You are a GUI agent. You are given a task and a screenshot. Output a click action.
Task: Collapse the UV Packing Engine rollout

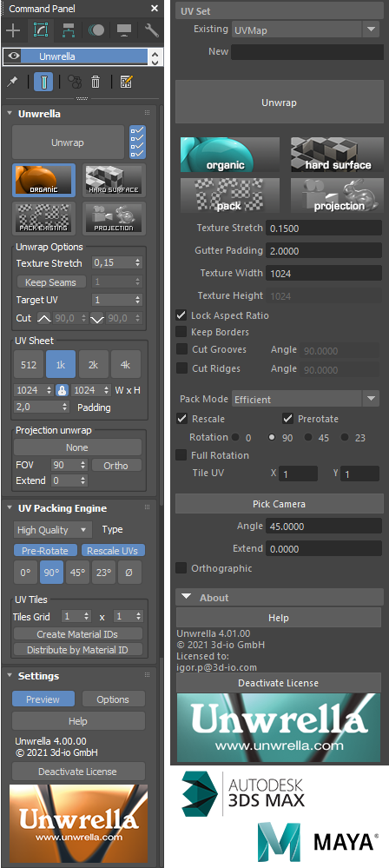click(10, 507)
